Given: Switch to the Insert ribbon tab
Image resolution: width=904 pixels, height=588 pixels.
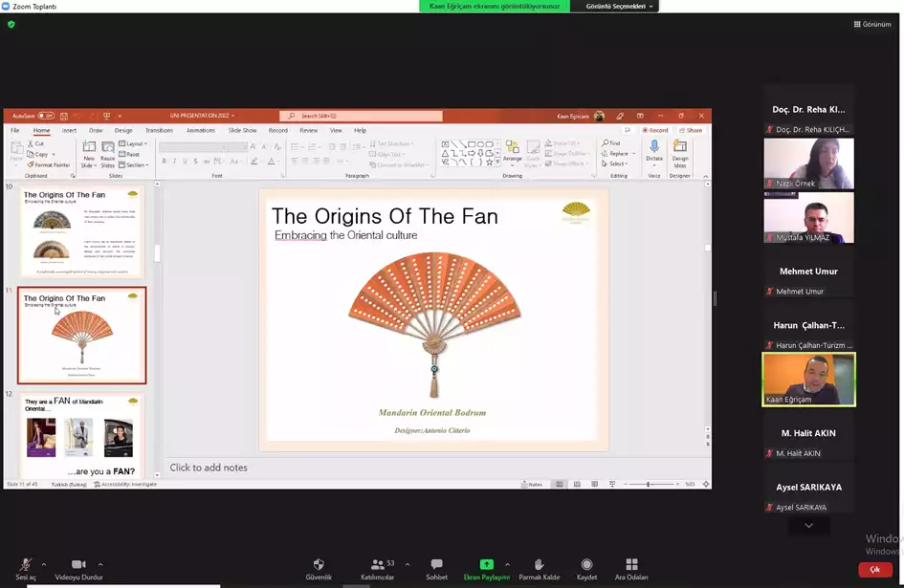Looking at the screenshot, I should pos(69,130).
